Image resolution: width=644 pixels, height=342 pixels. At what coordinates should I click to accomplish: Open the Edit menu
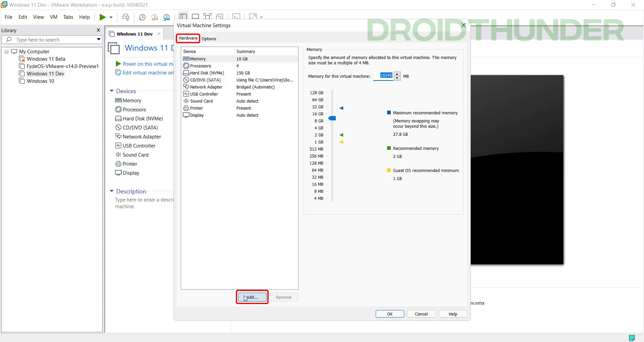(23, 17)
